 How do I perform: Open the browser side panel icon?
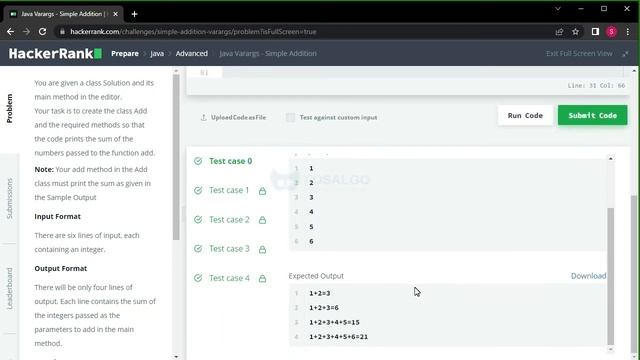[595, 31]
